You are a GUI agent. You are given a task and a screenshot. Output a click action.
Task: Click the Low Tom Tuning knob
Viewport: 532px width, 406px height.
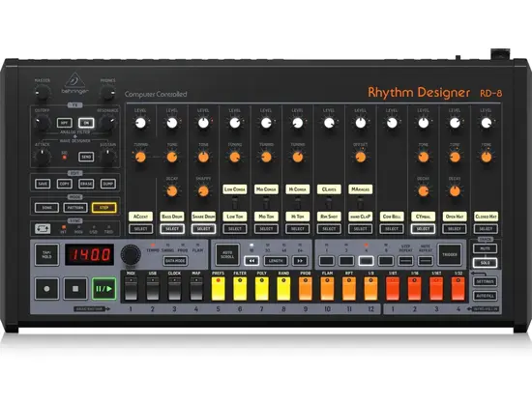click(235, 157)
